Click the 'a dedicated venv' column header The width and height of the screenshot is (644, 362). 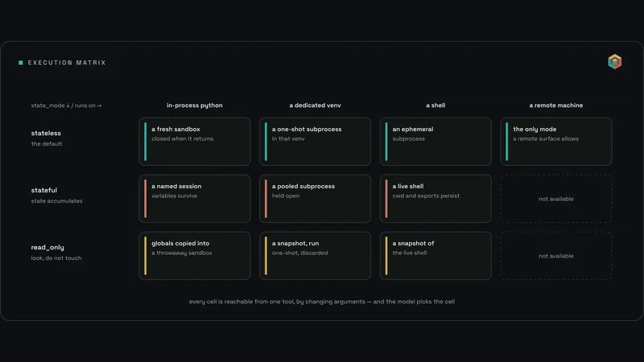point(315,105)
